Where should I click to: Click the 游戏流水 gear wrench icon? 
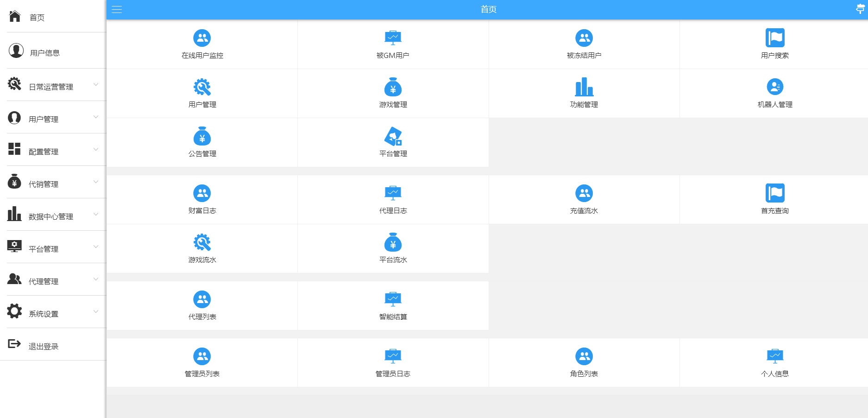coord(202,242)
